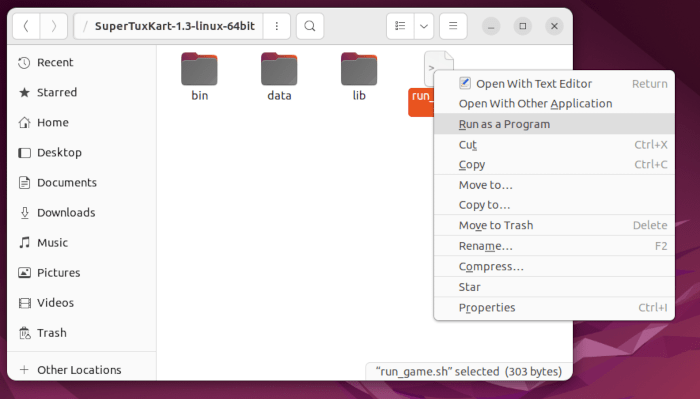Image resolution: width=700 pixels, height=399 pixels.
Task: Click the root slash in the path bar
Action: point(85,26)
